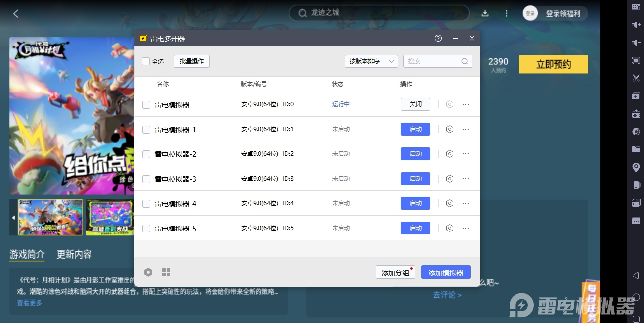644x323 pixels.
Task: Open the virtual GPS location tool
Action: (x=636, y=167)
